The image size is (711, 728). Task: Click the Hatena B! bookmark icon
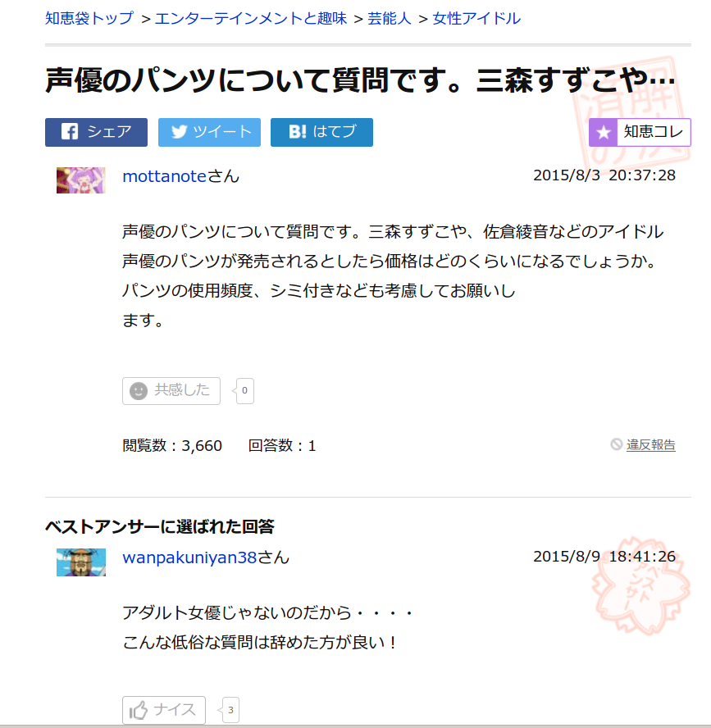pyautogui.click(x=297, y=132)
